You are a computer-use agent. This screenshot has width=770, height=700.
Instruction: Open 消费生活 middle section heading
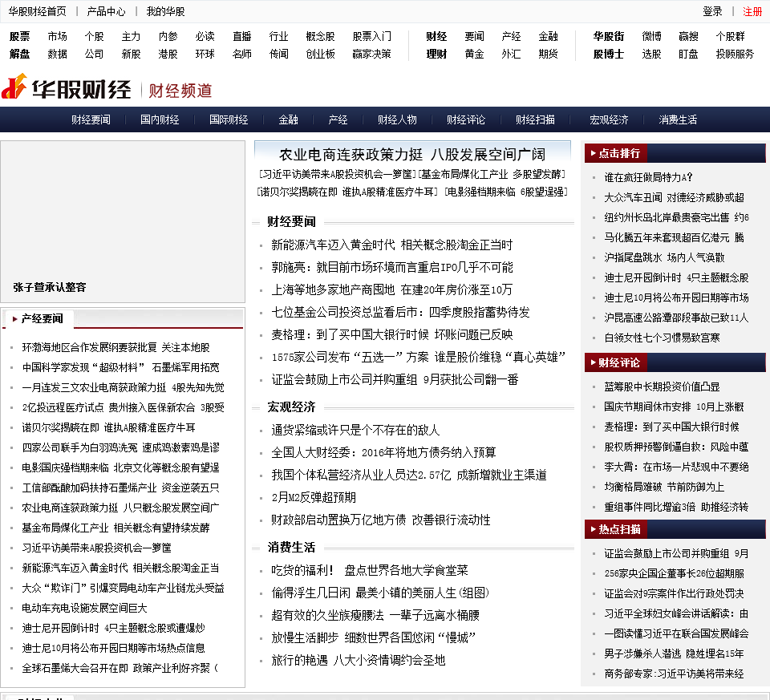point(291,548)
